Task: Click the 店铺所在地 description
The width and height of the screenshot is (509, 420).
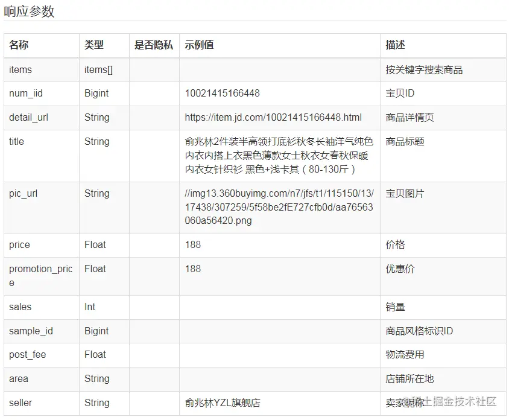Action: 409,379
